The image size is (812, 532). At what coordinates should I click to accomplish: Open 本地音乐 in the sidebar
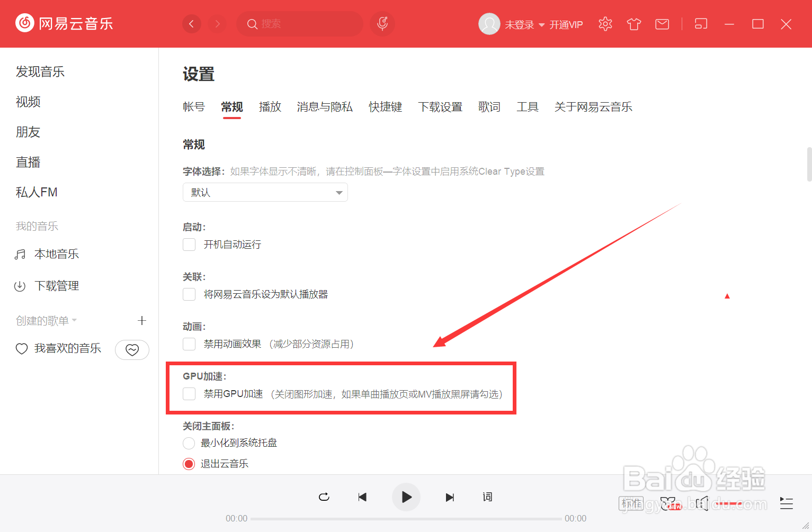tap(57, 254)
